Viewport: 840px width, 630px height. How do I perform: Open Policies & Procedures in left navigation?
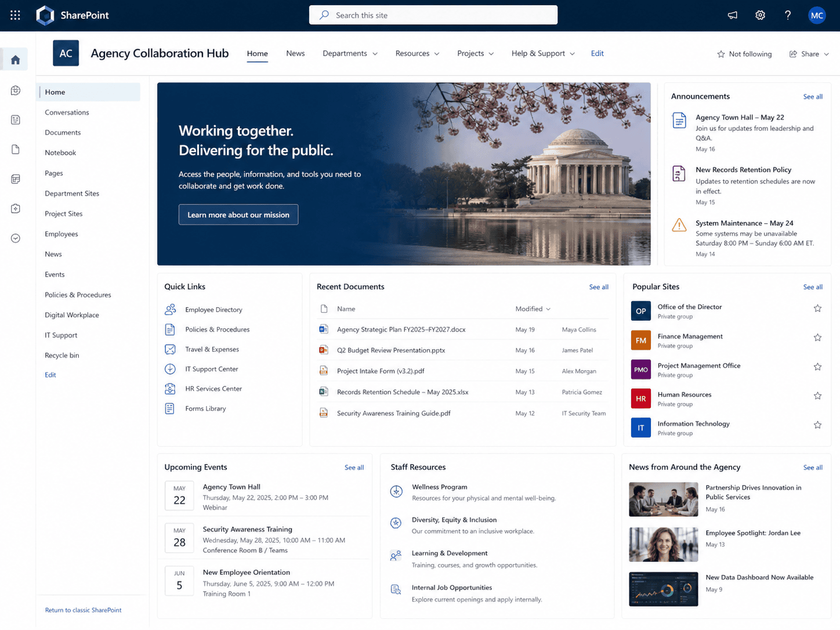coord(78,295)
